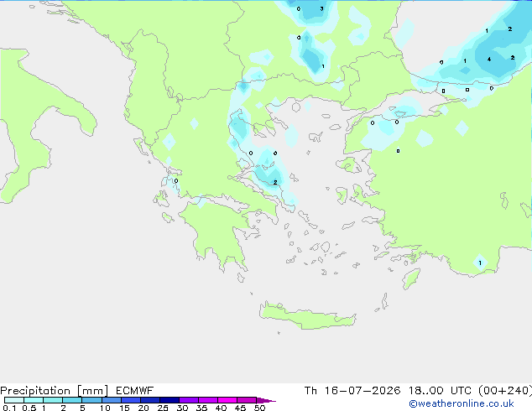Select the 40–45 mm magenta legend swatch
Viewport: 532px width, 411px height.
[227, 400]
